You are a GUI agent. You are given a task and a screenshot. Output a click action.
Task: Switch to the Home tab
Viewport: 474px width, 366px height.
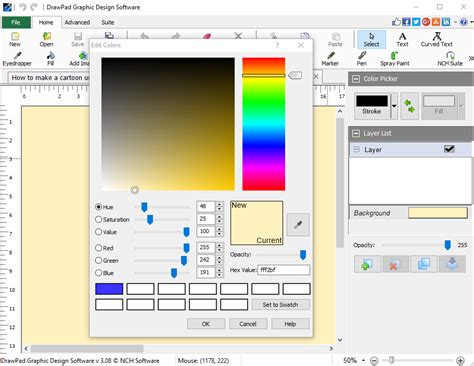46,22
